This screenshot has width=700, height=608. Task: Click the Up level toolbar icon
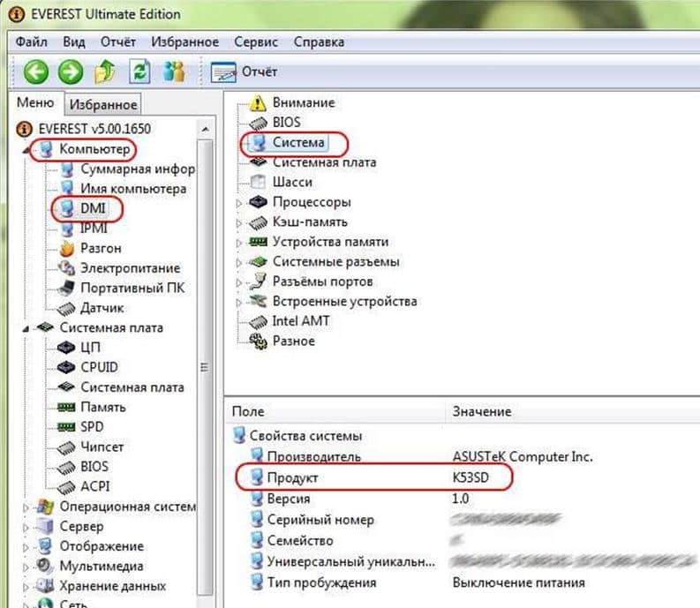coord(105,71)
